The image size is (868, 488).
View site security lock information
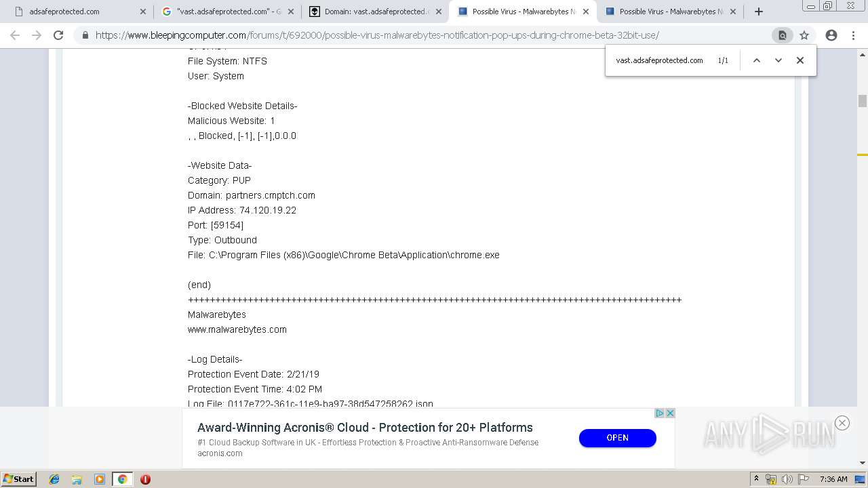click(x=85, y=35)
